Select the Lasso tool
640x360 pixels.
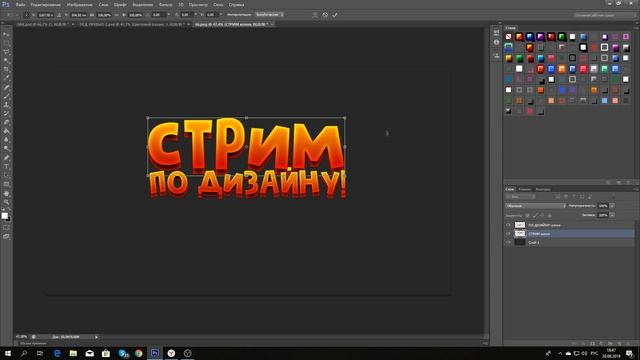[6, 52]
